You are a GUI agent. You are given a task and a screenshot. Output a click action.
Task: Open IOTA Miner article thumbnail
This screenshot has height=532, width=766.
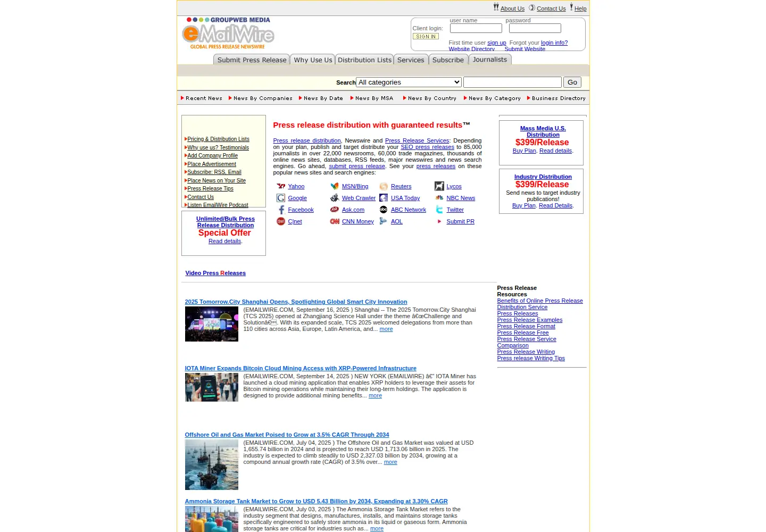(212, 387)
